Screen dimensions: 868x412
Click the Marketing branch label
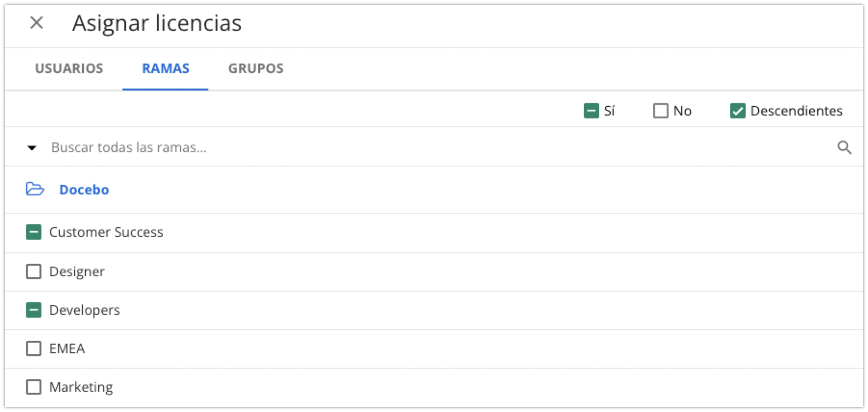pos(81,387)
